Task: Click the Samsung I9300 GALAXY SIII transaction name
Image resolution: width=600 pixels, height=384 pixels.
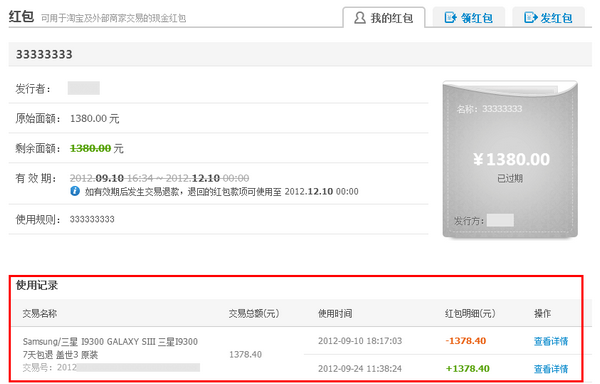Action: (x=110, y=348)
